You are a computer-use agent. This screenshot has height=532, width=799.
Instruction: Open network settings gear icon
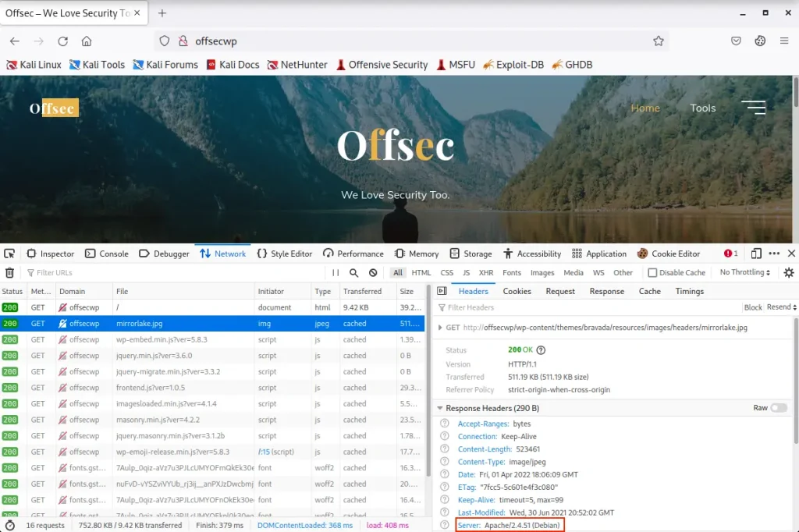point(789,273)
